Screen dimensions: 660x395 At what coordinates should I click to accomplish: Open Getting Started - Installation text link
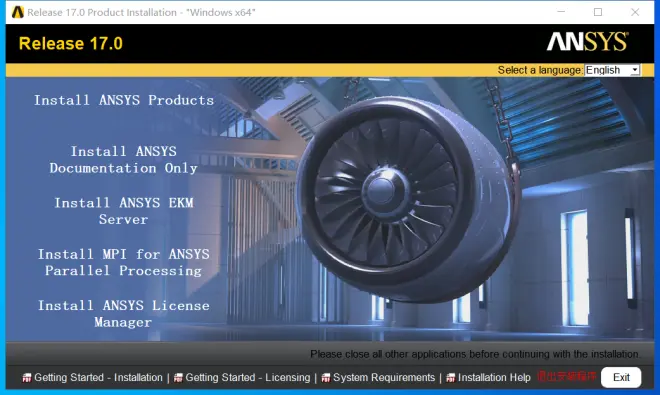(98, 378)
